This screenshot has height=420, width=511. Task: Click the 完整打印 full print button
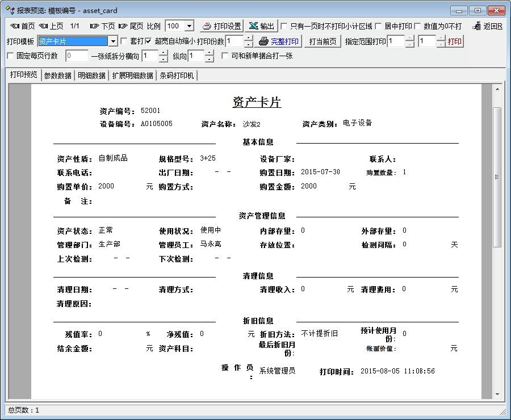tap(279, 41)
